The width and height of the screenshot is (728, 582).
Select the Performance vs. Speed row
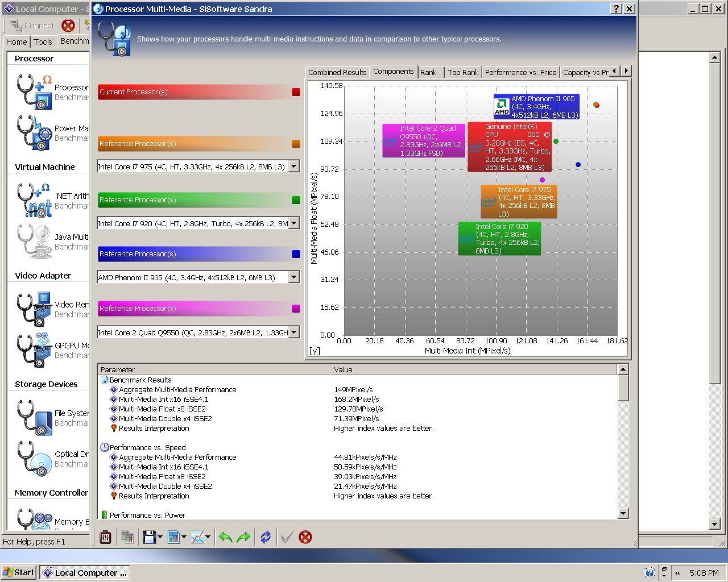pyautogui.click(x=358, y=447)
